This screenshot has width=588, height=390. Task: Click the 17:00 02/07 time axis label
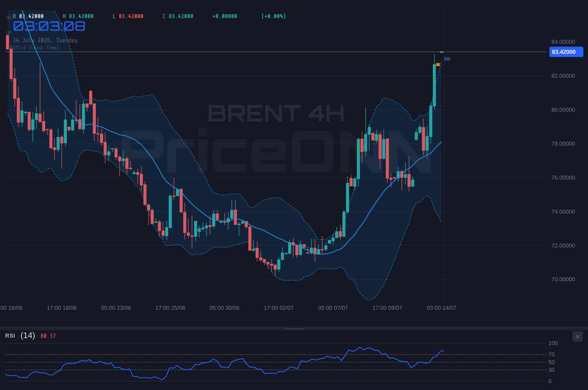279,308
